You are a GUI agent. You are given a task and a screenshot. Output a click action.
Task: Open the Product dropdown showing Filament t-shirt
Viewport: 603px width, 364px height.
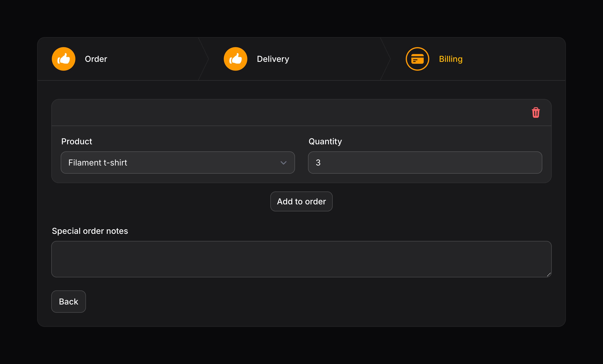pyautogui.click(x=178, y=163)
